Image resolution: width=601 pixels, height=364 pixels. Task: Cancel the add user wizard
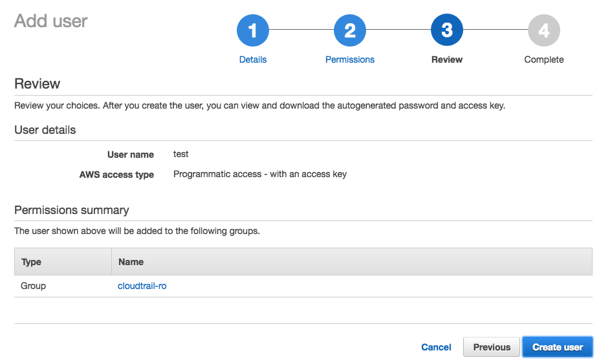[436, 347]
